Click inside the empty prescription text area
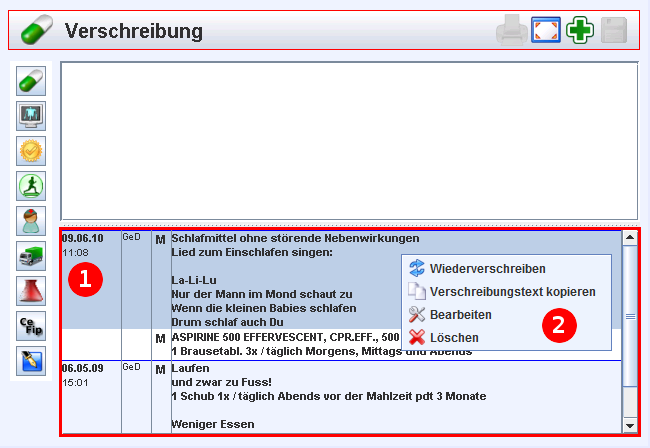 click(x=348, y=140)
